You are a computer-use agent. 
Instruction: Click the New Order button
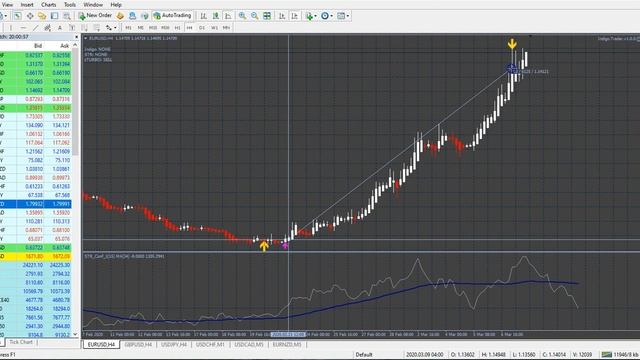95,16
